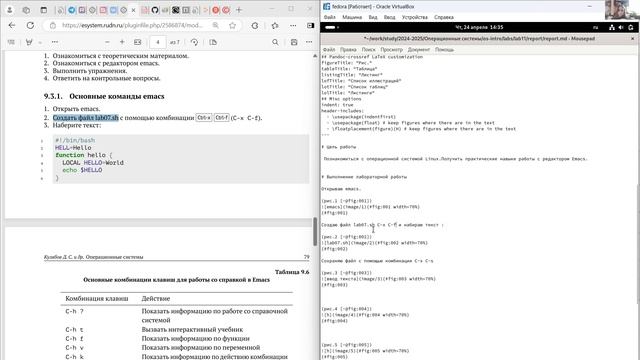Click the heading '9.3.1. Основные команды emacs'
This screenshot has height=360, width=640.
104,96
